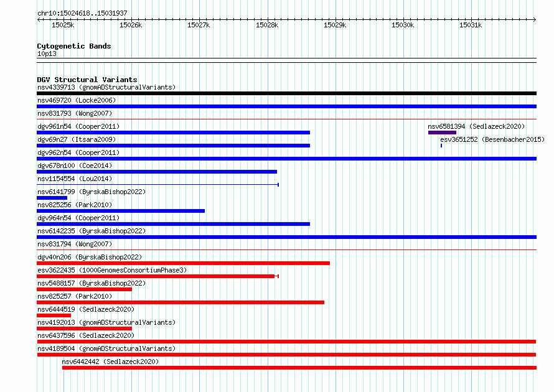Click short red nsv6444519 Sedlazeck2020 bar
Viewport: 554px width, 392px height.
[54, 315]
